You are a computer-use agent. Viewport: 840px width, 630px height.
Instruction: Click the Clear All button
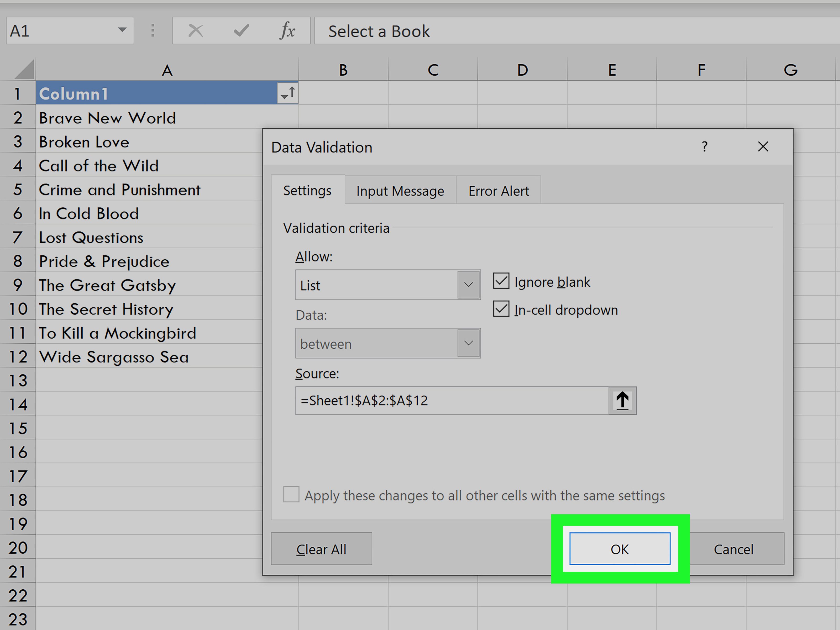pyautogui.click(x=321, y=549)
